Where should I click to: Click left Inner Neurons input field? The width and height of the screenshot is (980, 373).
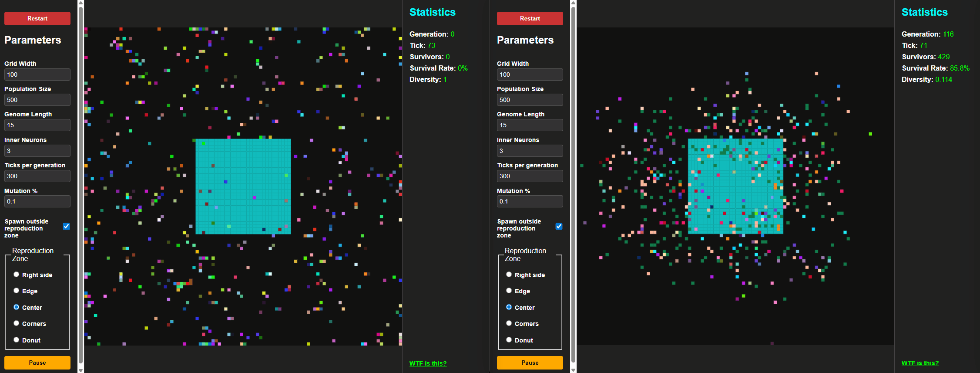(37, 151)
